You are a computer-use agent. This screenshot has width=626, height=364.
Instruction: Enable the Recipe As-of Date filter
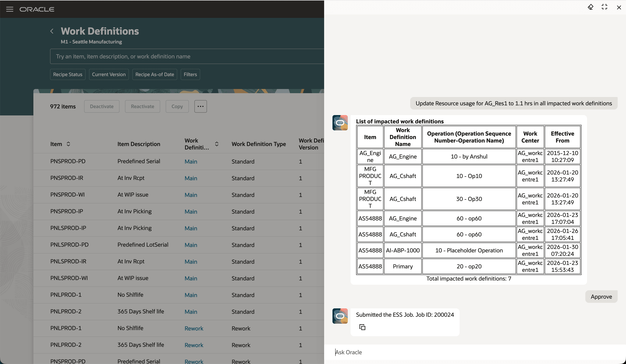(155, 74)
